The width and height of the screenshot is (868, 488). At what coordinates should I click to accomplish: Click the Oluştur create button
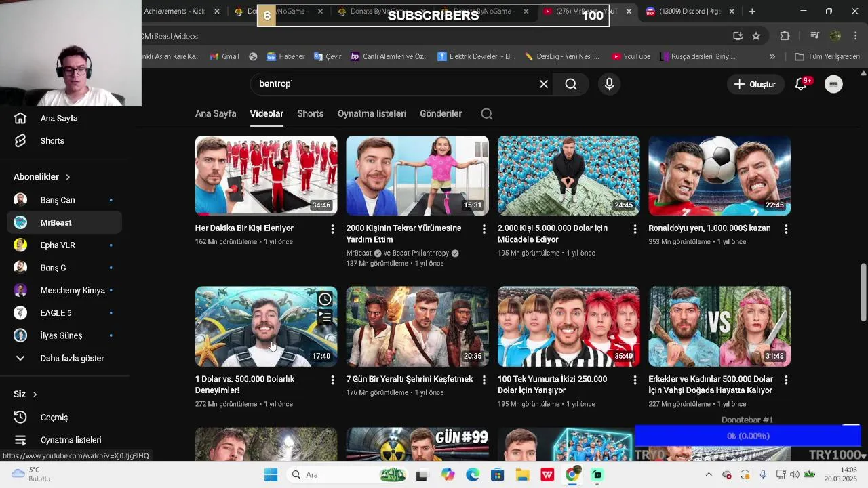[755, 84]
